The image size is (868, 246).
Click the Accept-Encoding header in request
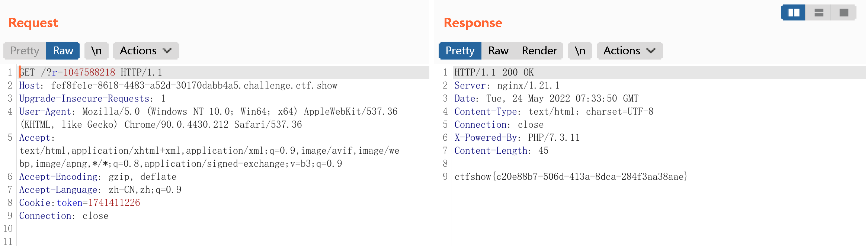coord(58,177)
